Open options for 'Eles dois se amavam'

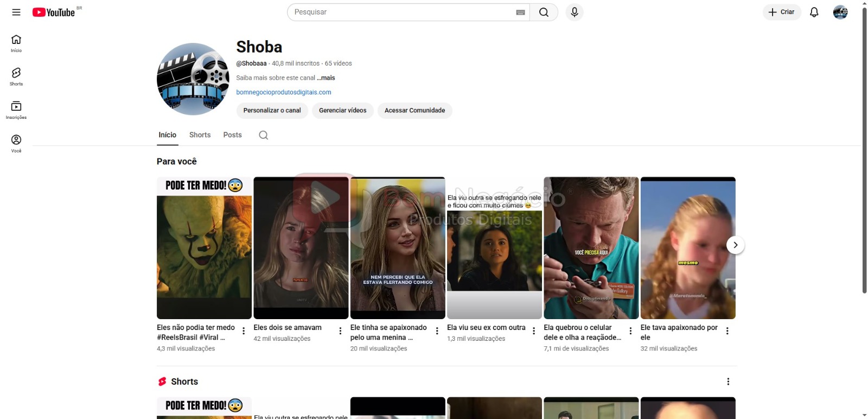pyautogui.click(x=340, y=331)
